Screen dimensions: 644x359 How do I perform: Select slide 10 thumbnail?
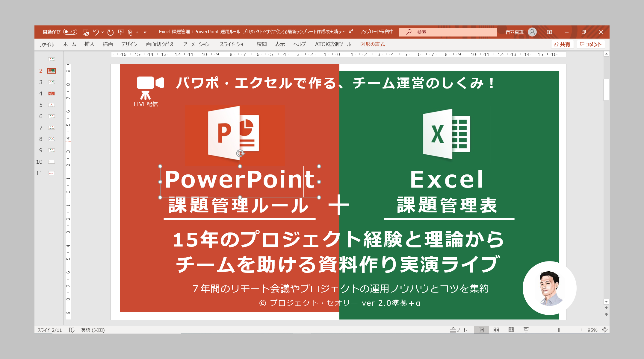coord(52,162)
